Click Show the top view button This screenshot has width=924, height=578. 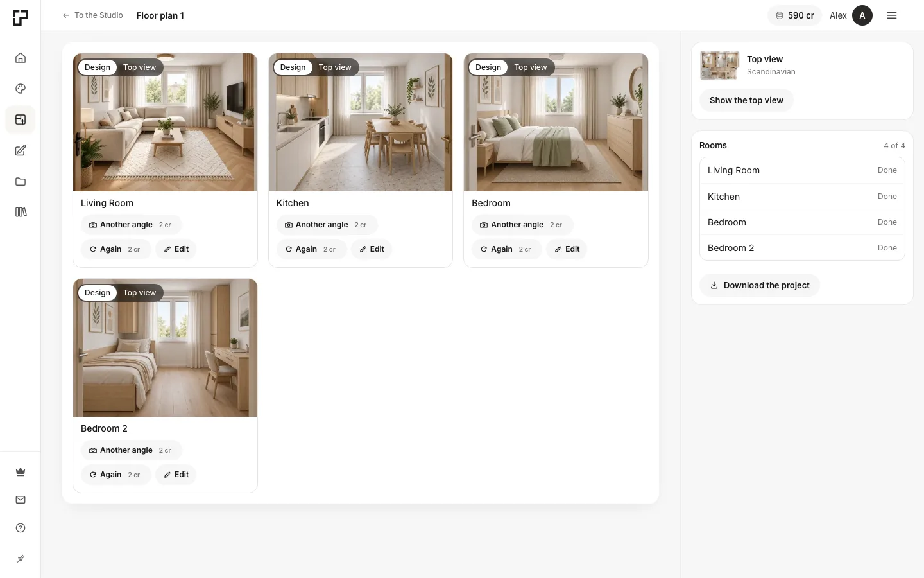(746, 100)
